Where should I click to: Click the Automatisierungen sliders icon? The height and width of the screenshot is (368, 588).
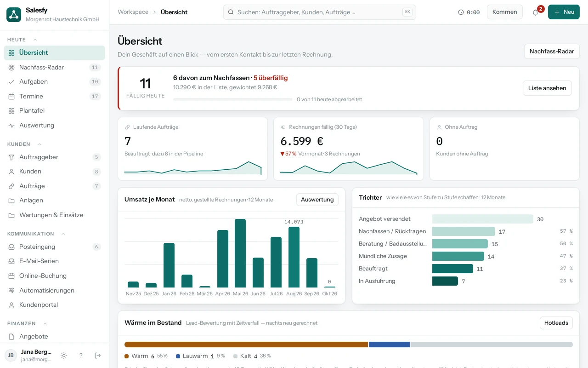click(x=11, y=291)
